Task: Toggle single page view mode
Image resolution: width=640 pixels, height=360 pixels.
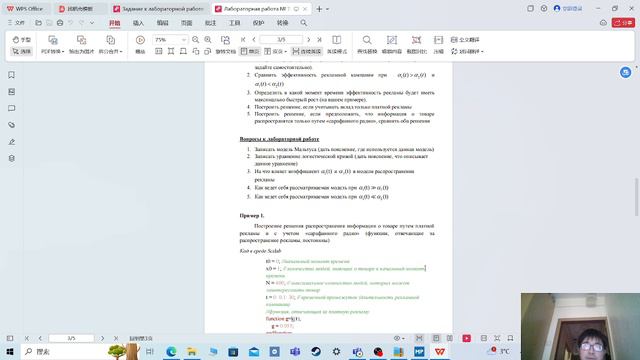Action: pyautogui.click(x=250, y=51)
